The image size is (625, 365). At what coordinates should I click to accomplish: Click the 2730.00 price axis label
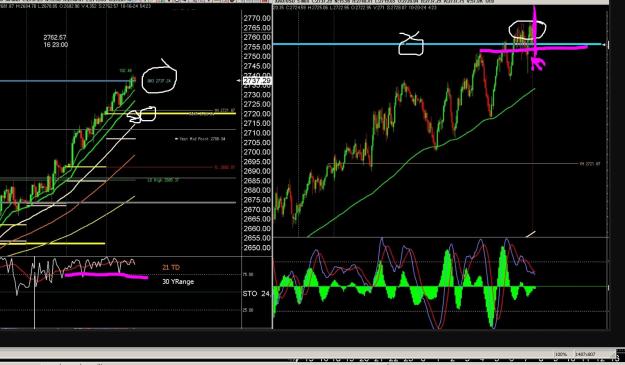click(x=257, y=95)
